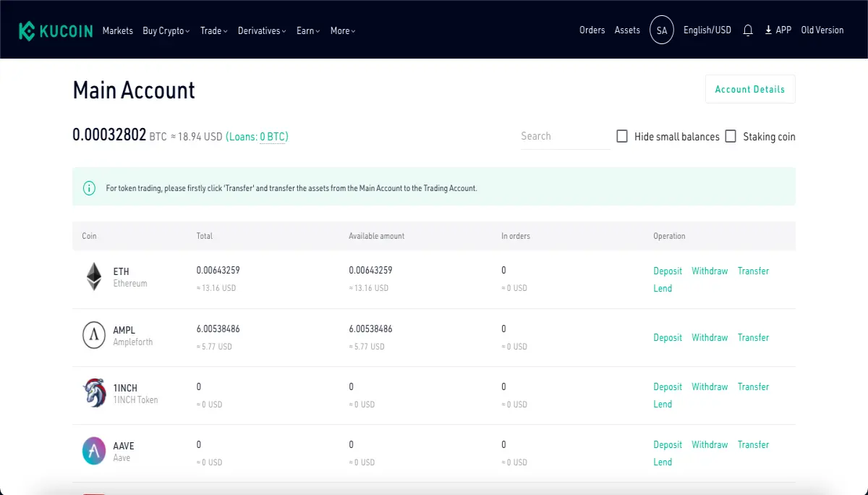Click the info icon in notice banner
This screenshot has height=495, width=868.
pyautogui.click(x=89, y=188)
